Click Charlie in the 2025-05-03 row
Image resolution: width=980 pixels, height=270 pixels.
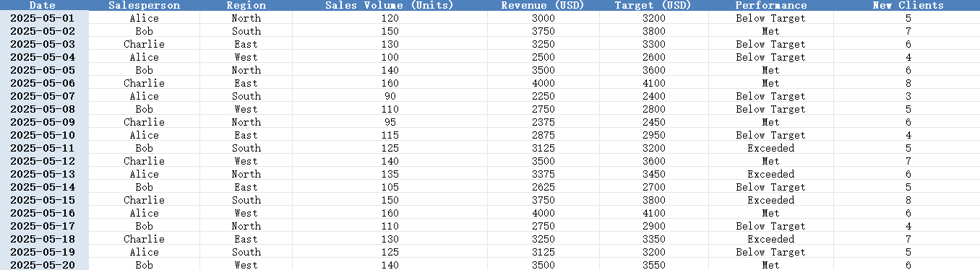(x=145, y=44)
